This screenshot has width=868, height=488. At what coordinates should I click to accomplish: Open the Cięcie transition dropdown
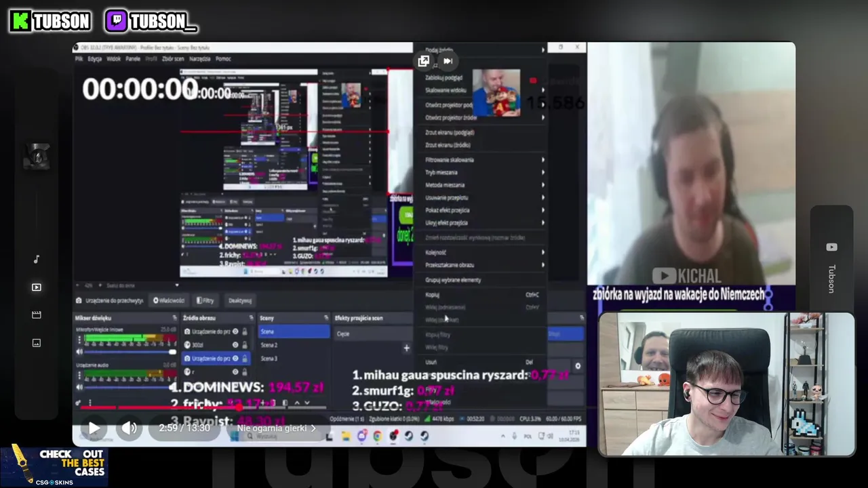coord(372,333)
